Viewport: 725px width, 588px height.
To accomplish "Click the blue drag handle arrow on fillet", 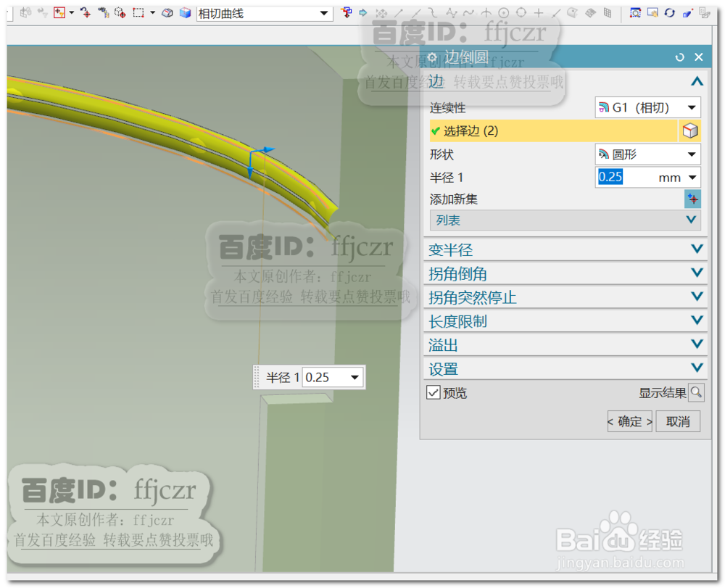I will 250,172.
